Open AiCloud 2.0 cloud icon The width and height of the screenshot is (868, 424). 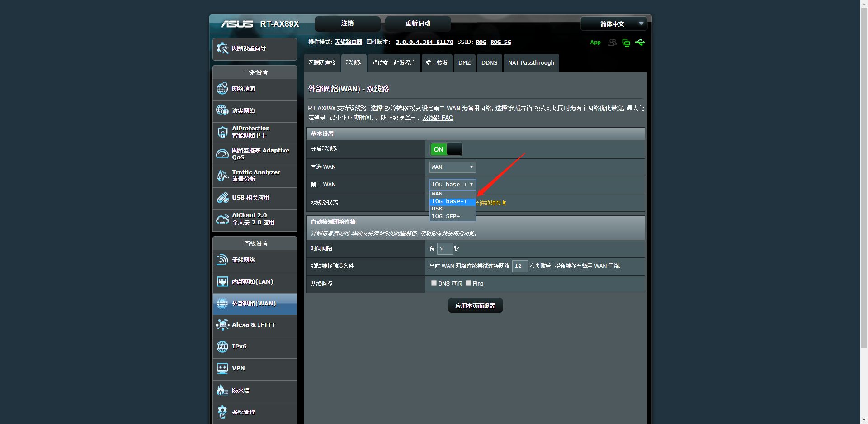tap(222, 219)
